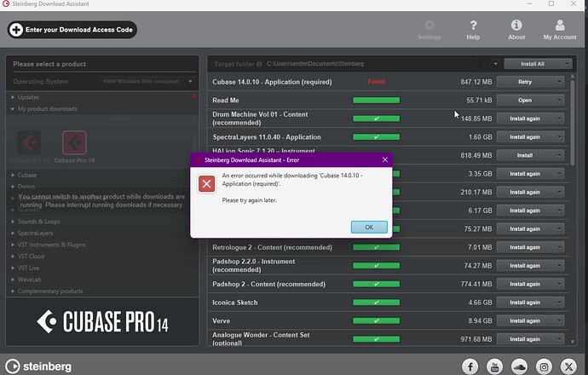This screenshot has height=375, width=588.
Task: Click Install again for Padshop 2 Content
Action: point(525,284)
